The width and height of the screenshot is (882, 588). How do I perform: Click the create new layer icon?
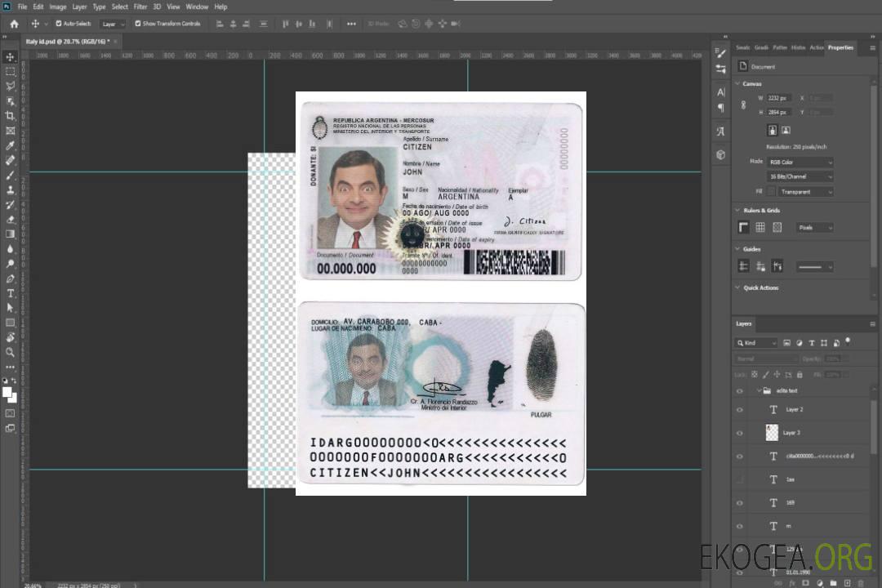point(847,583)
